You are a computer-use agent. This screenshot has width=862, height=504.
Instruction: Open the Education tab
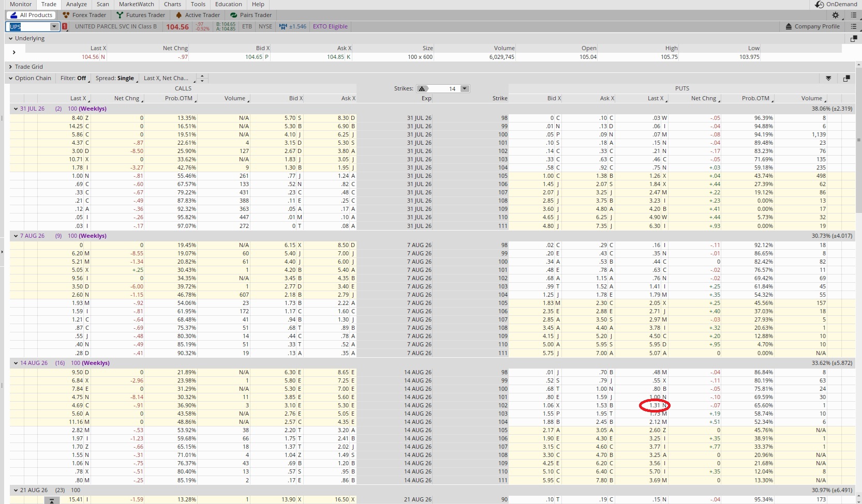click(229, 4)
